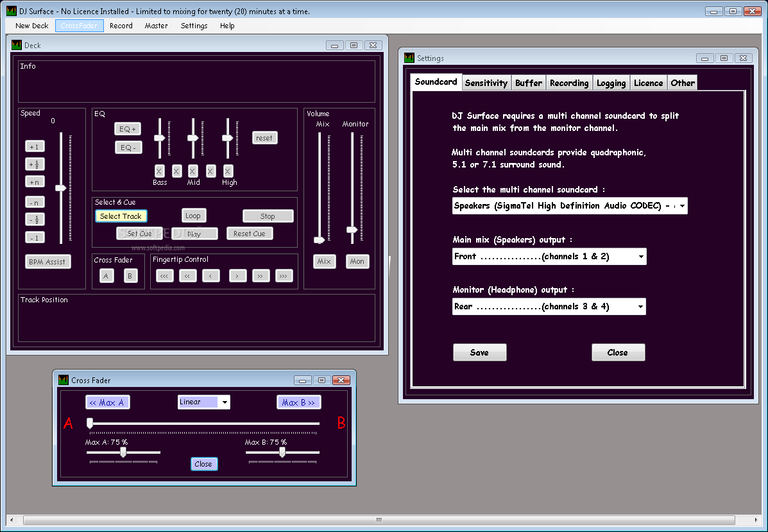Toggle the Mon monitor button
The height and width of the screenshot is (532, 768).
(357, 261)
